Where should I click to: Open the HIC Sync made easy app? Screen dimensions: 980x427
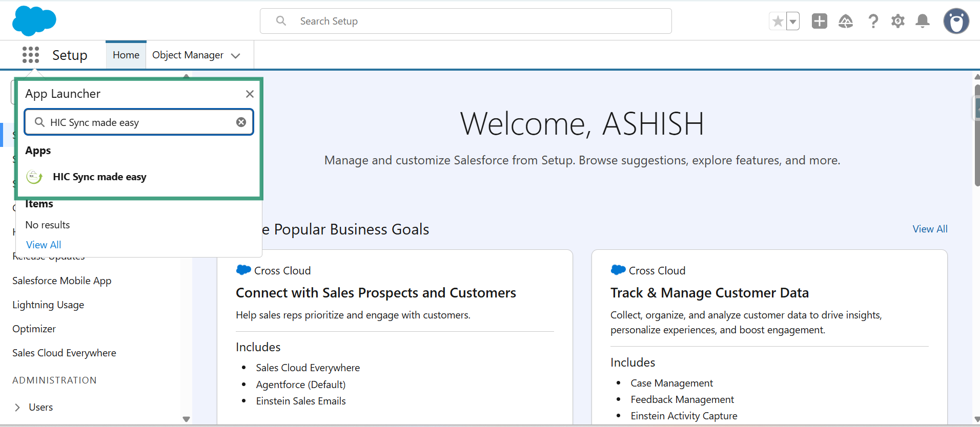[99, 177]
